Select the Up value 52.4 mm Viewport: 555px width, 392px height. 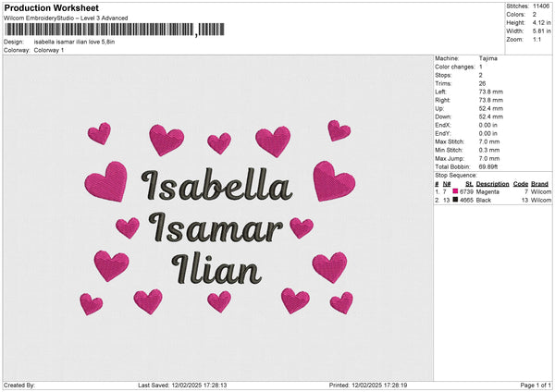pos(491,108)
